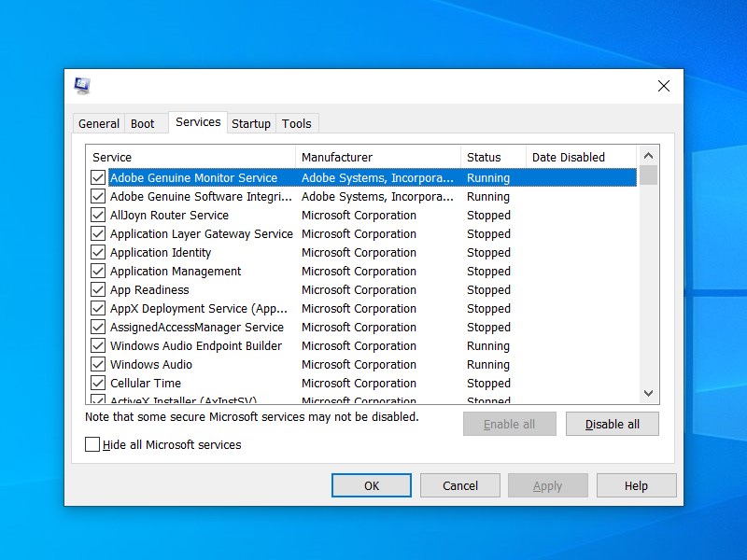Sort by the Manufacturer column header
The image size is (747, 560).
click(x=378, y=157)
